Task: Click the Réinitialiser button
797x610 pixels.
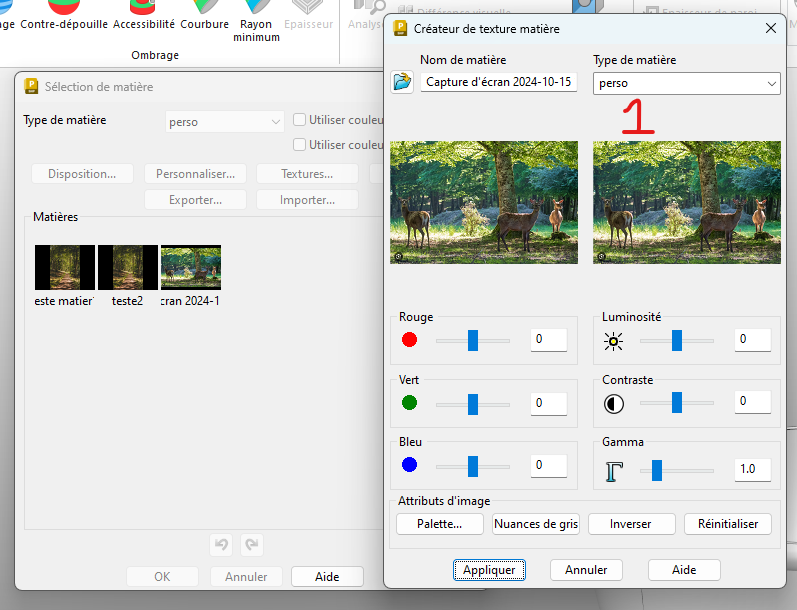Action: click(x=727, y=524)
